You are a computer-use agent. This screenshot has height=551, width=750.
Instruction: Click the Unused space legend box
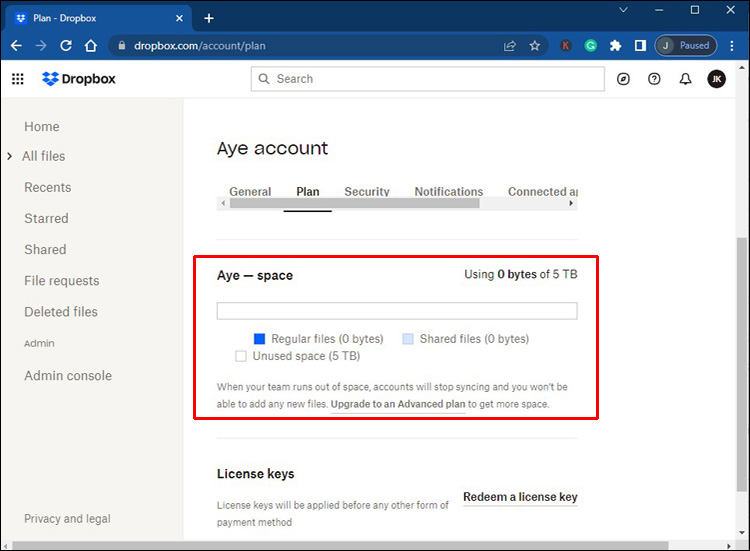point(241,356)
